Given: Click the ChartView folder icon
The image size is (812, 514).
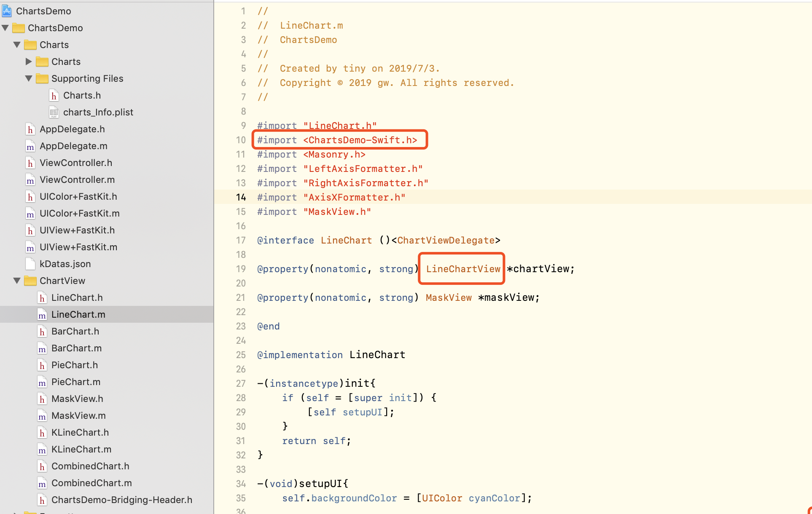Looking at the screenshot, I should (30, 281).
